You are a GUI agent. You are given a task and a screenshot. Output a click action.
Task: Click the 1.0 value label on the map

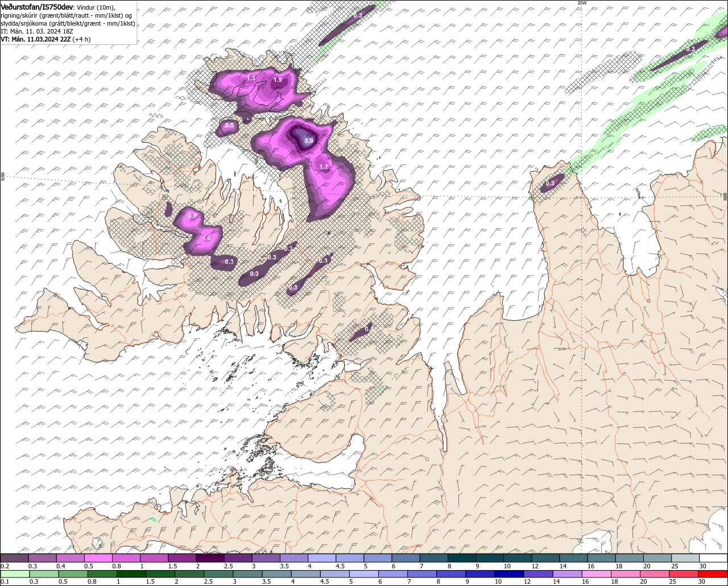click(206, 238)
